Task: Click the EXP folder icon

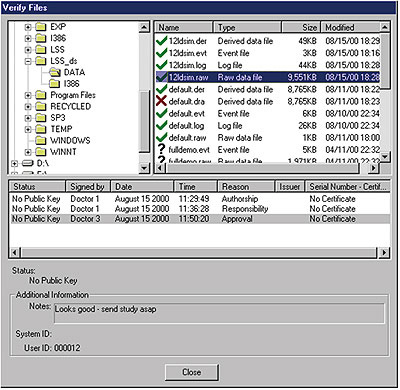Action: click(x=41, y=27)
